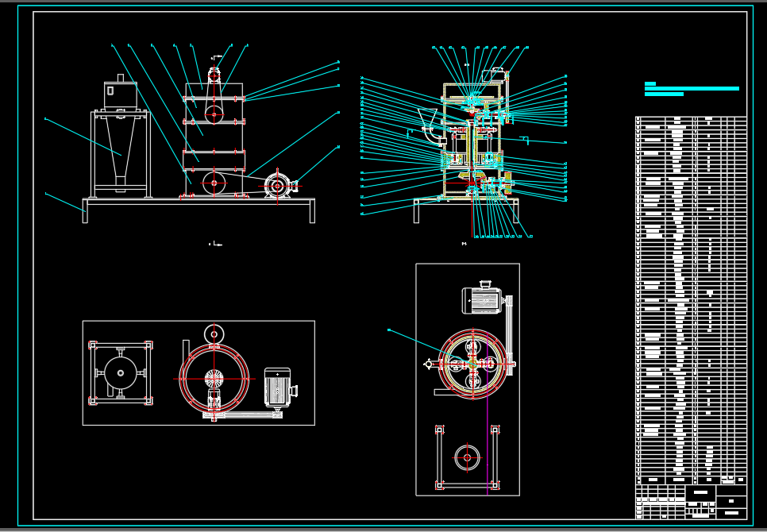Click the right base leg in the section view
The height and width of the screenshot is (532, 767).
(515, 211)
